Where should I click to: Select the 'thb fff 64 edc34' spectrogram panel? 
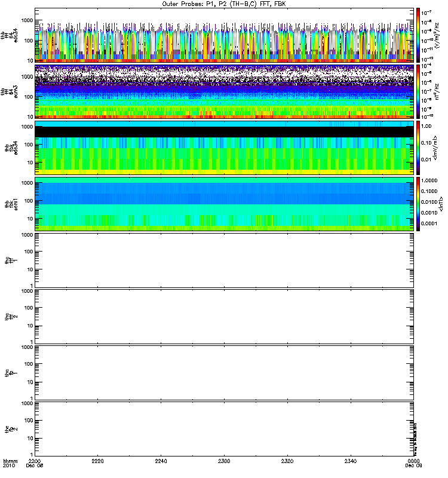tap(225, 35)
